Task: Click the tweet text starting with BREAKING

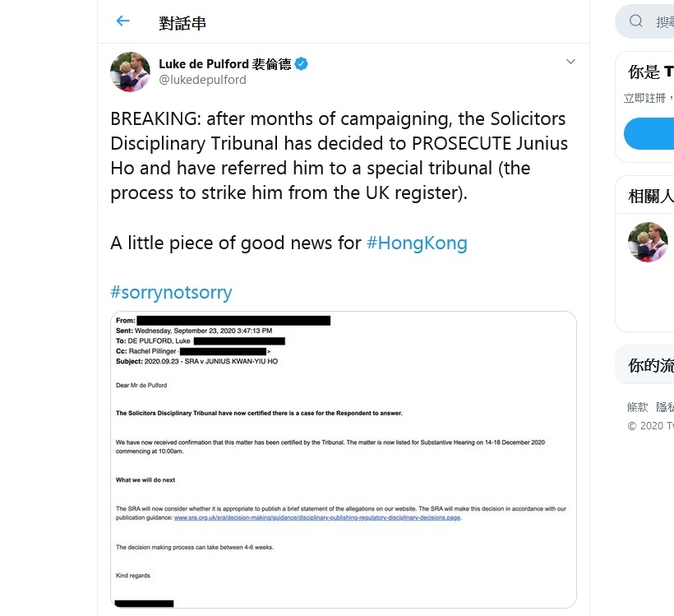Action: pos(339,156)
